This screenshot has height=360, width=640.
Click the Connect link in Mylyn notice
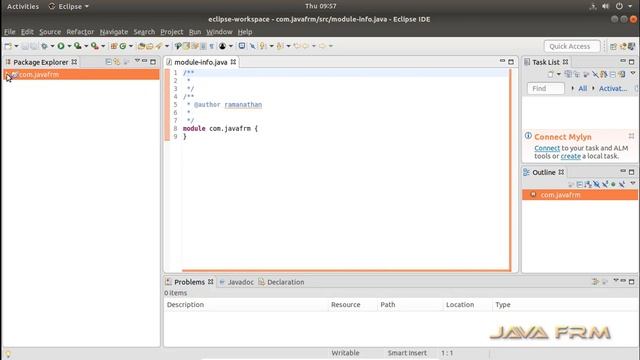coord(547,148)
